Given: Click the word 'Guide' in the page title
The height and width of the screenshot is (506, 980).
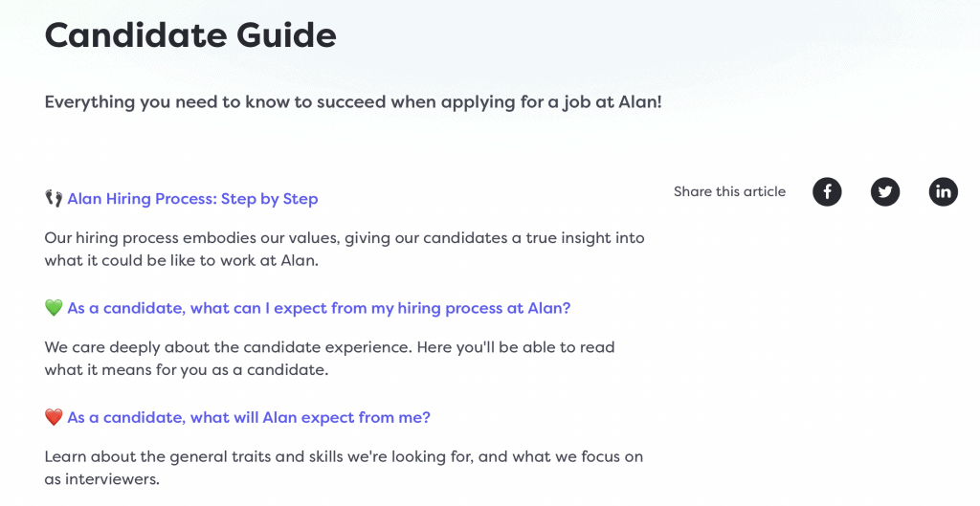Looking at the screenshot, I should [x=286, y=35].
